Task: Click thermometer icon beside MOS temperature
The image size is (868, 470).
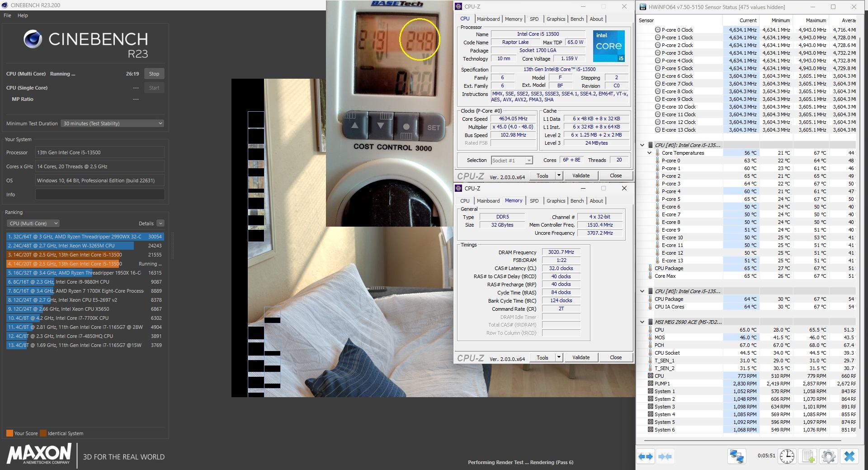Action: (x=650, y=337)
